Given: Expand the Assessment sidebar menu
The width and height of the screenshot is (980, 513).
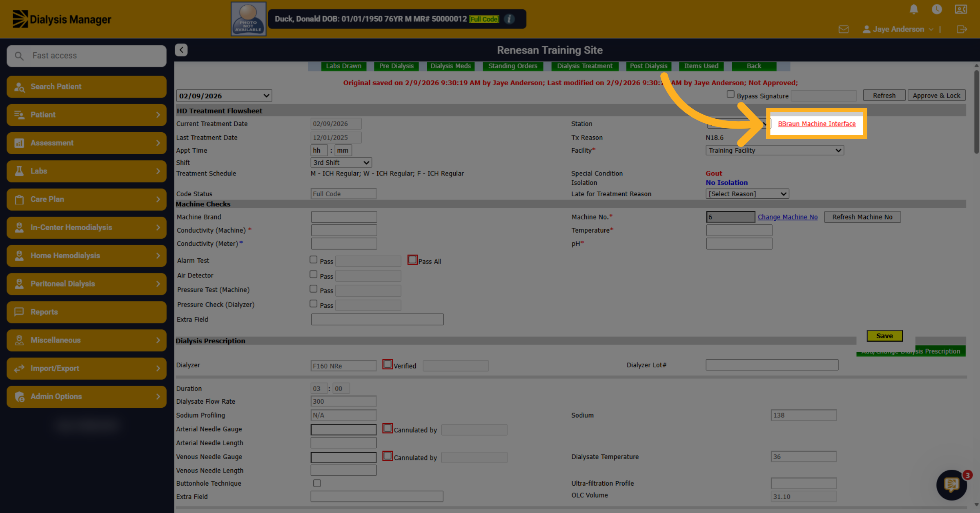Looking at the screenshot, I should click(x=87, y=143).
